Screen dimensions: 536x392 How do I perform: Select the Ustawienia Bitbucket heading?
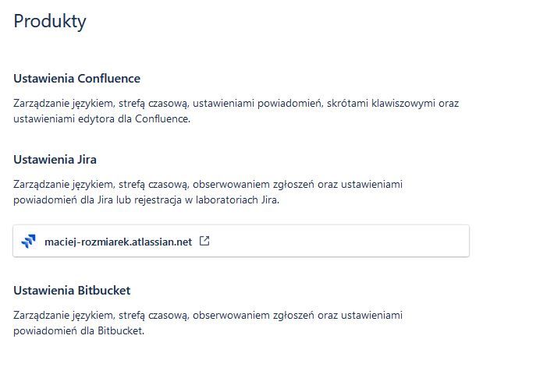[72, 290]
